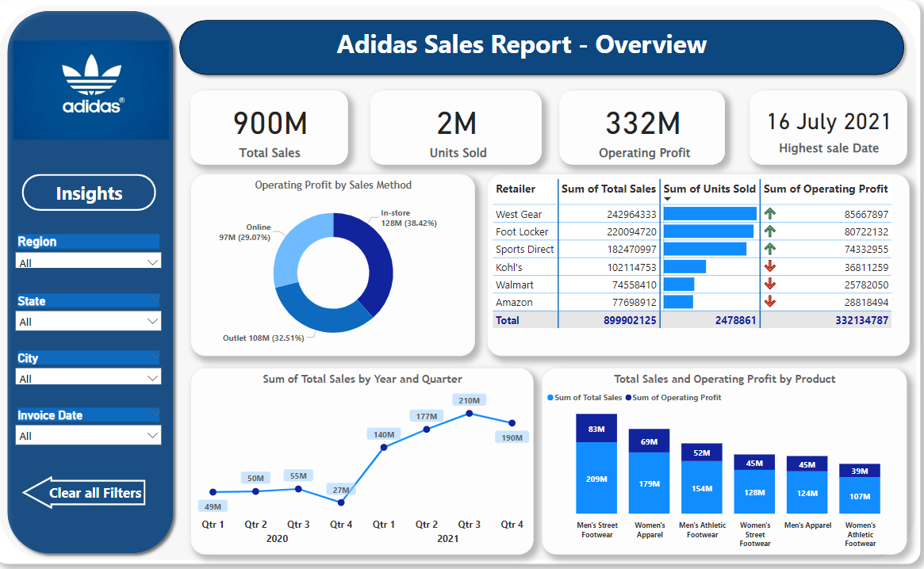Click the Qtr 3 2021 data point
The image size is (924, 569).
470,413
